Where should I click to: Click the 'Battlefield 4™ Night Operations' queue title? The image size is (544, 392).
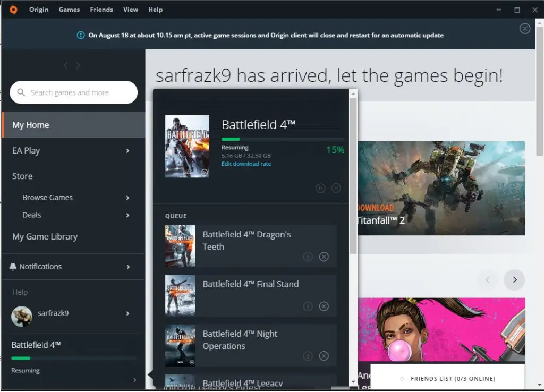pyautogui.click(x=240, y=339)
